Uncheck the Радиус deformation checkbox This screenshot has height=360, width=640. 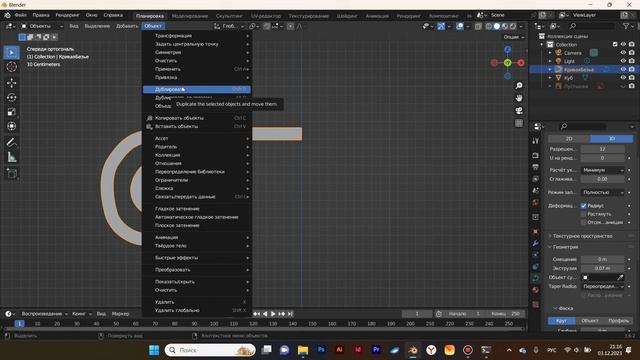click(583, 206)
